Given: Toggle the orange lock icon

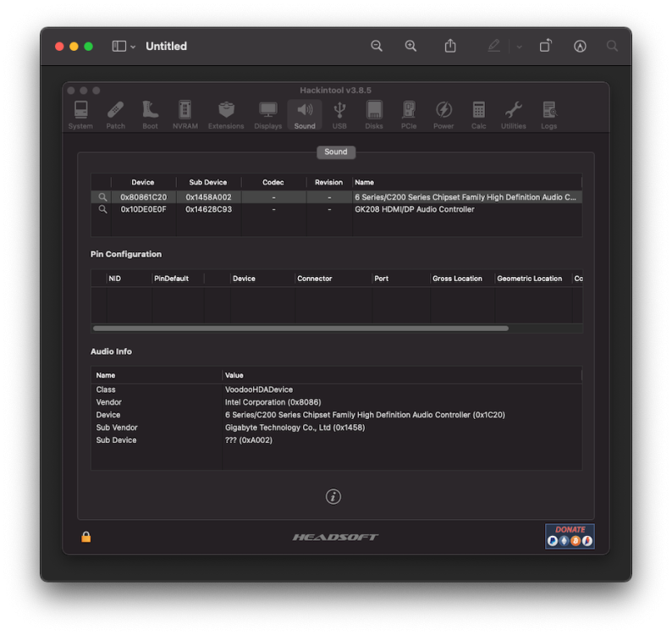Looking at the screenshot, I should click(x=86, y=537).
